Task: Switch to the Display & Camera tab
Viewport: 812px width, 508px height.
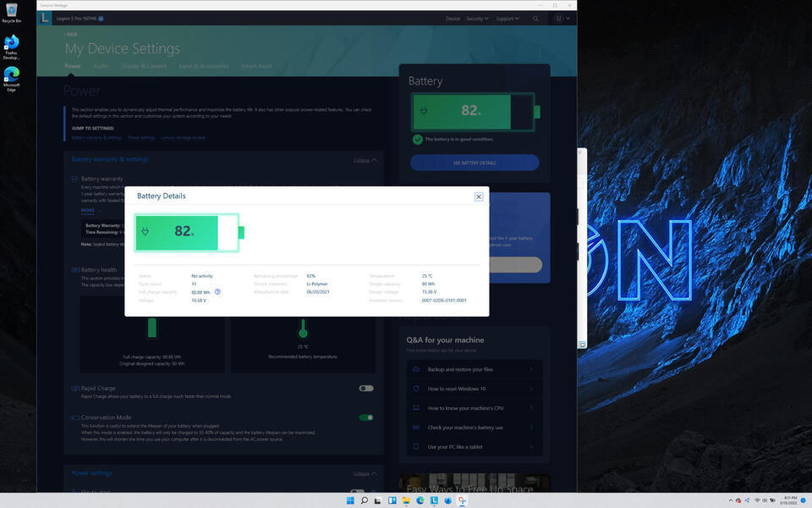Action: click(x=144, y=66)
